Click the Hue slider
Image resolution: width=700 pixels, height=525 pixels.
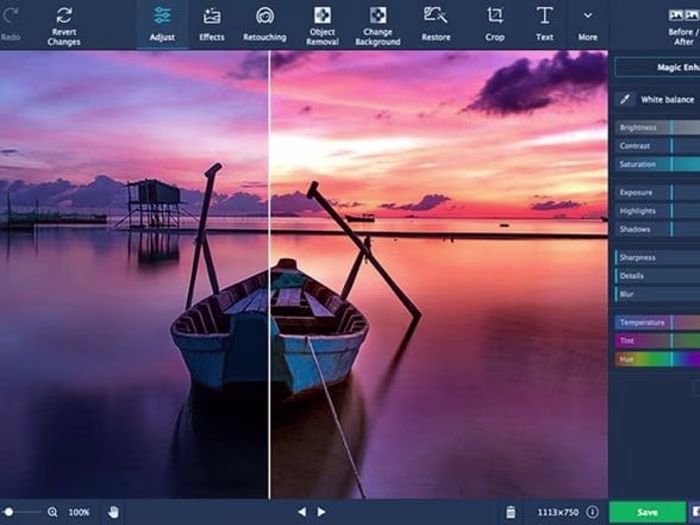click(x=657, y=359)
